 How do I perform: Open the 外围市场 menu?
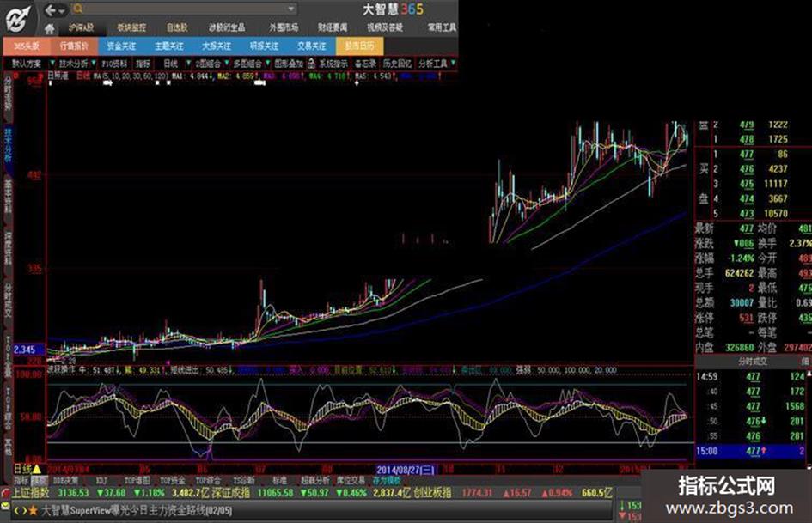[284, 27]
